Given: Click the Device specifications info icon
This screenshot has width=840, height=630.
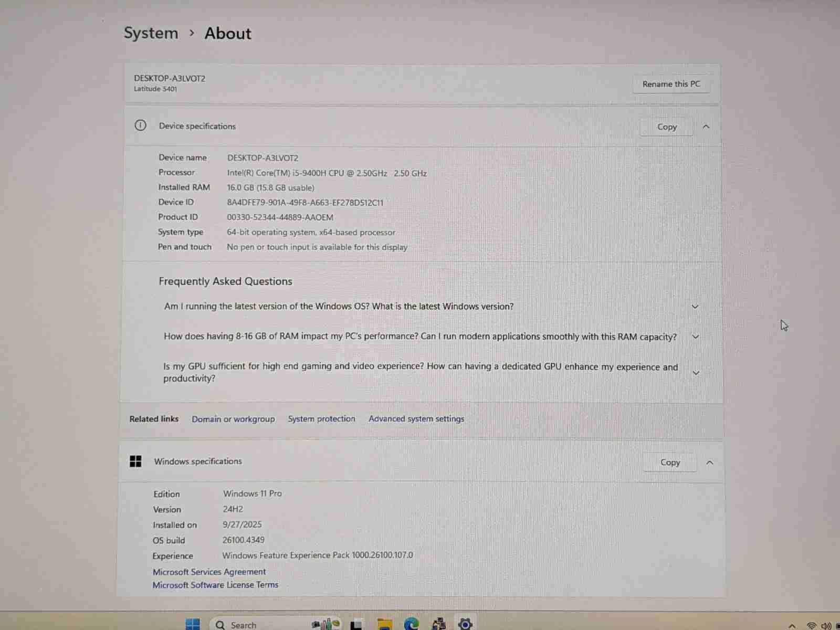Looking at the screenshot, I should (x=140, y=125).
